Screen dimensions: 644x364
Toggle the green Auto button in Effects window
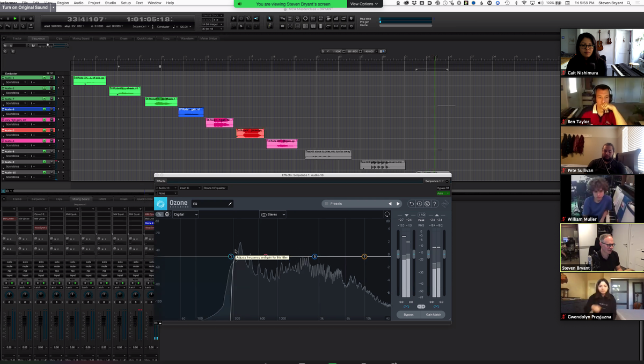pos(443,193)
